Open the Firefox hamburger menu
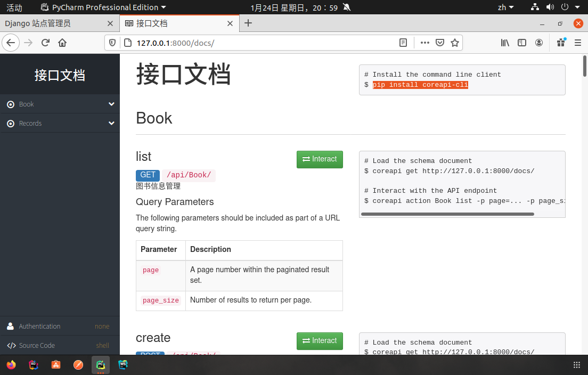This screenshot has width=588, height=375. (x=578, y=43)
